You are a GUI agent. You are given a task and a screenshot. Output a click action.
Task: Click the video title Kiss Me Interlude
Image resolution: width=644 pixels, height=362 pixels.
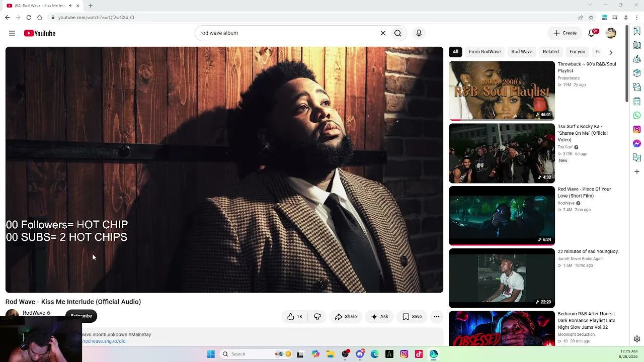(x=73, y=302)
